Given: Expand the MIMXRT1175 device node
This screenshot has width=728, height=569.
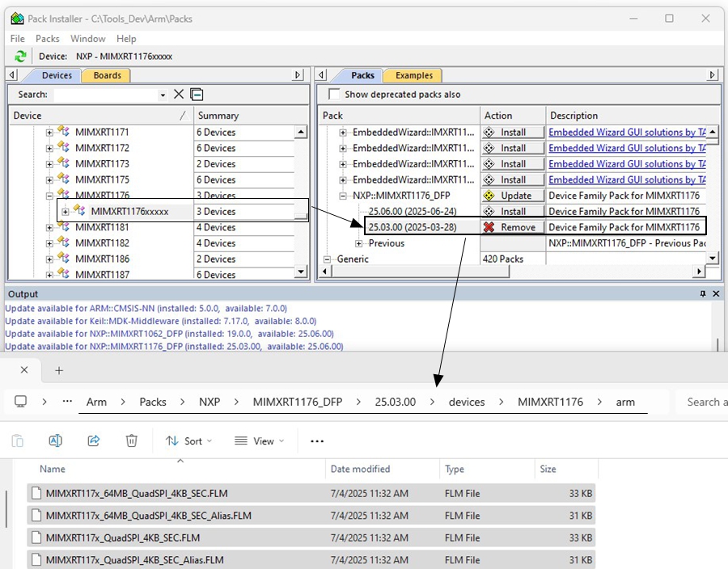Looking at the screenshot, I should [x=49, y=180].
